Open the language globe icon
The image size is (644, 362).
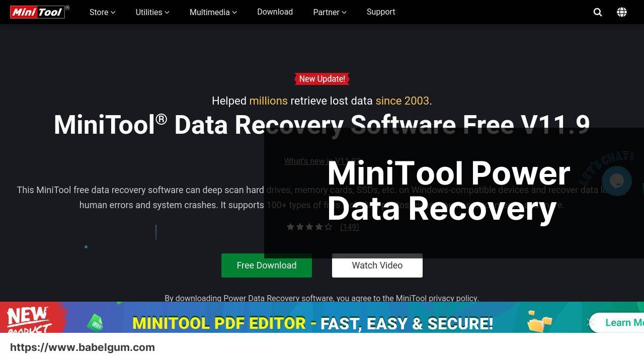pyautogui.click(x=622, y=12)
